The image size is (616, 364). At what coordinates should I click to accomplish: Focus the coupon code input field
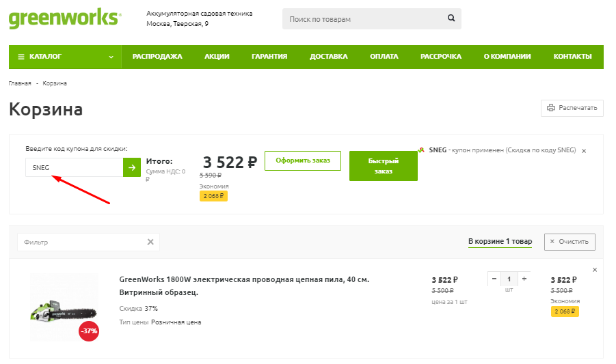[74, 167]
